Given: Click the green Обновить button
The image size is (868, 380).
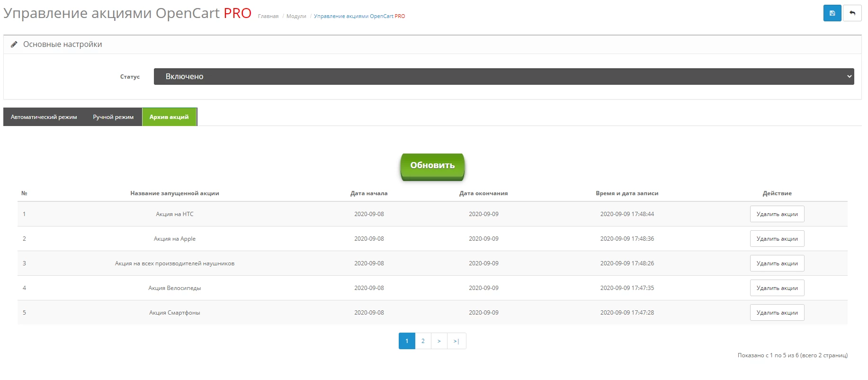Looking at the screenshot, I should click(432, 166).
